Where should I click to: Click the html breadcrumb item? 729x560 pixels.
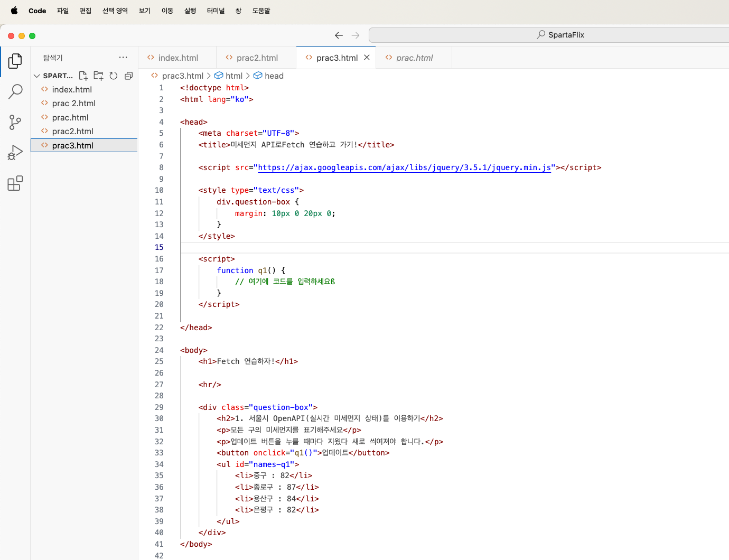point(228,76)
